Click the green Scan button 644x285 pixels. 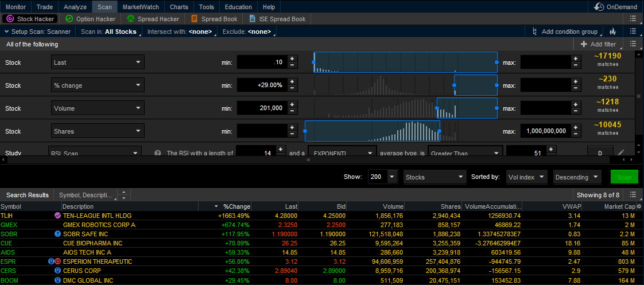[624, 177]
